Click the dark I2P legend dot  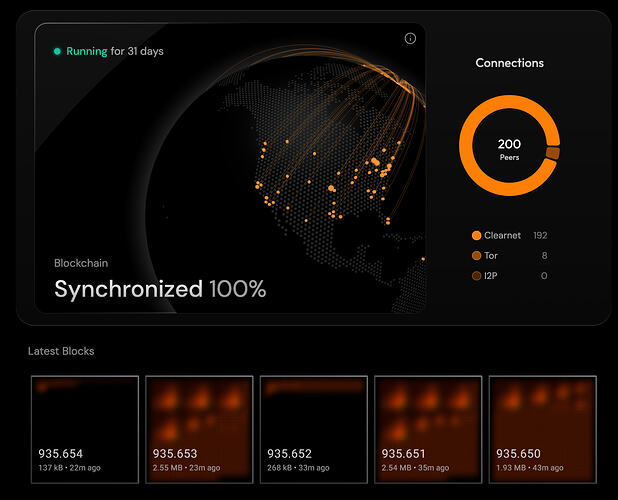click(476, 276)
